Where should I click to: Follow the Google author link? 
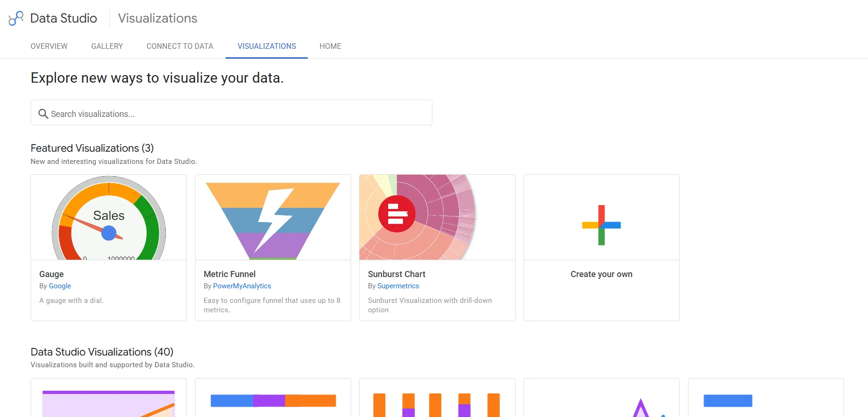tap(60, 286)
